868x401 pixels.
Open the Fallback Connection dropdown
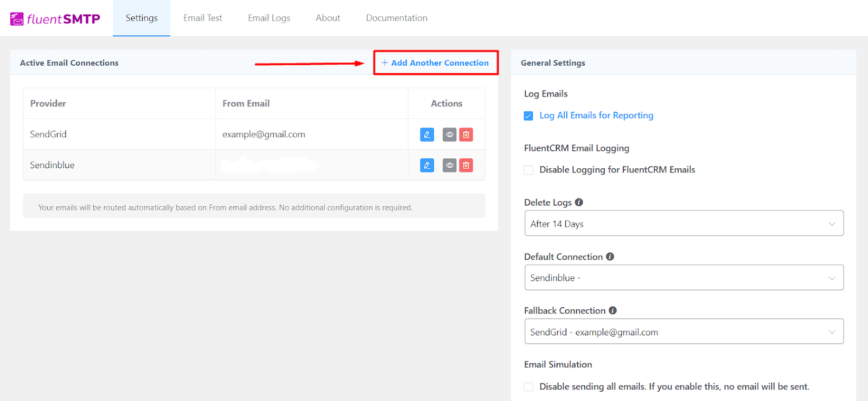pyautogui.click(x=684, y=331)
